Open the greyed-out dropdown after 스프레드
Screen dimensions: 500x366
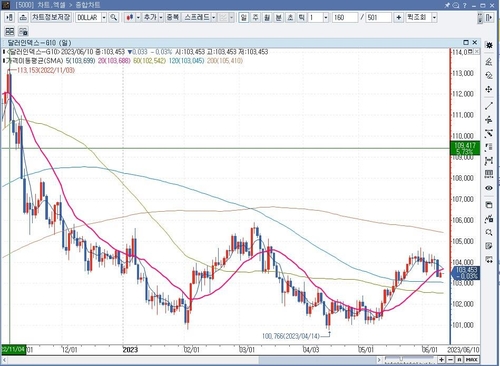pyautogui.click(x=231, y=17)
